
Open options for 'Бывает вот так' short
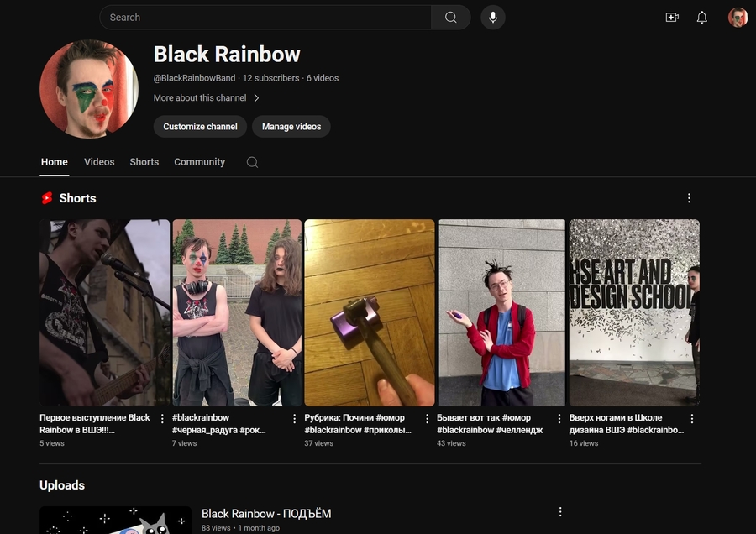[x=559, y=418]
